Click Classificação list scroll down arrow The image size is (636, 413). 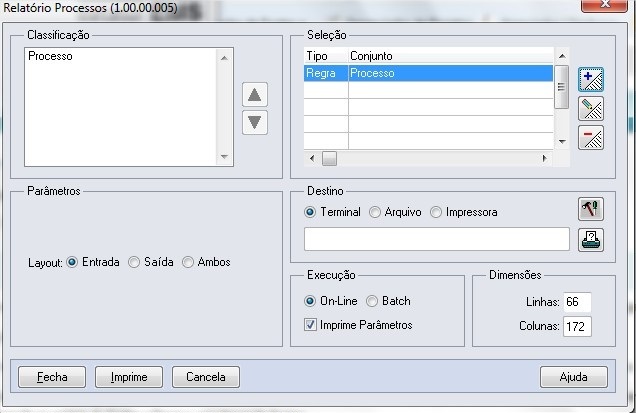pyautogui.click(x=224, y=157)
